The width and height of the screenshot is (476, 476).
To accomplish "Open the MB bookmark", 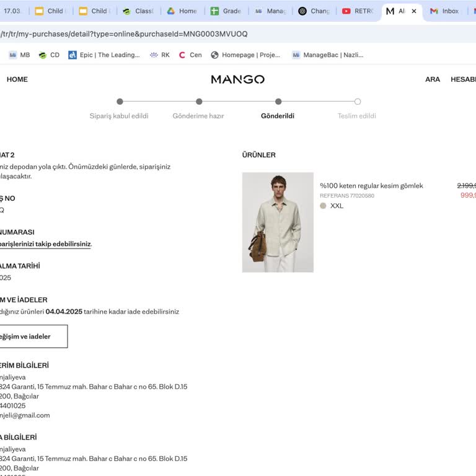I will click(x=19, y=55).
